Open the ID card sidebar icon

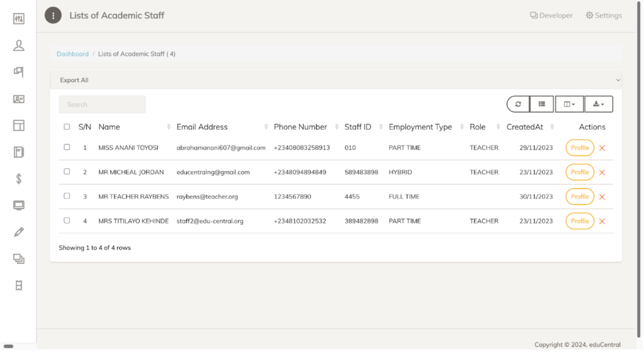click(x=19, y=99)
